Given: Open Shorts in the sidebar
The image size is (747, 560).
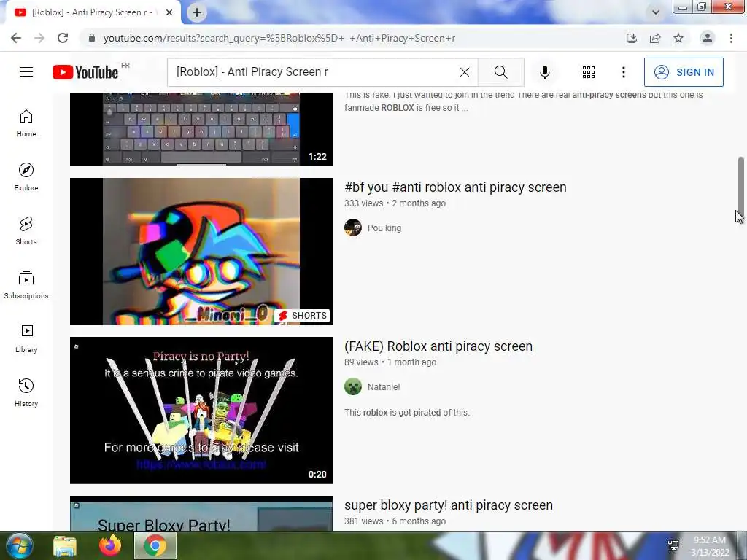Looking at the screenshot, I should click(x=26, y=230).
